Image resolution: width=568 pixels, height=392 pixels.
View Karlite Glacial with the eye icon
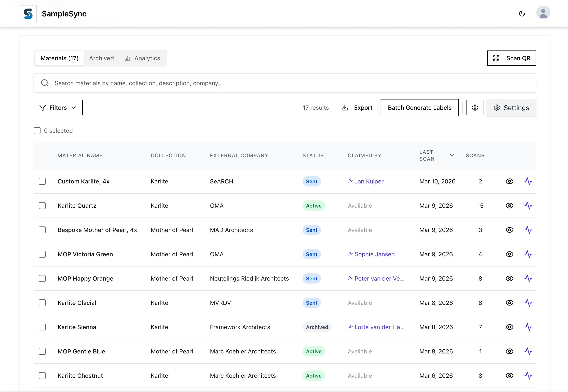click(510, 303)
